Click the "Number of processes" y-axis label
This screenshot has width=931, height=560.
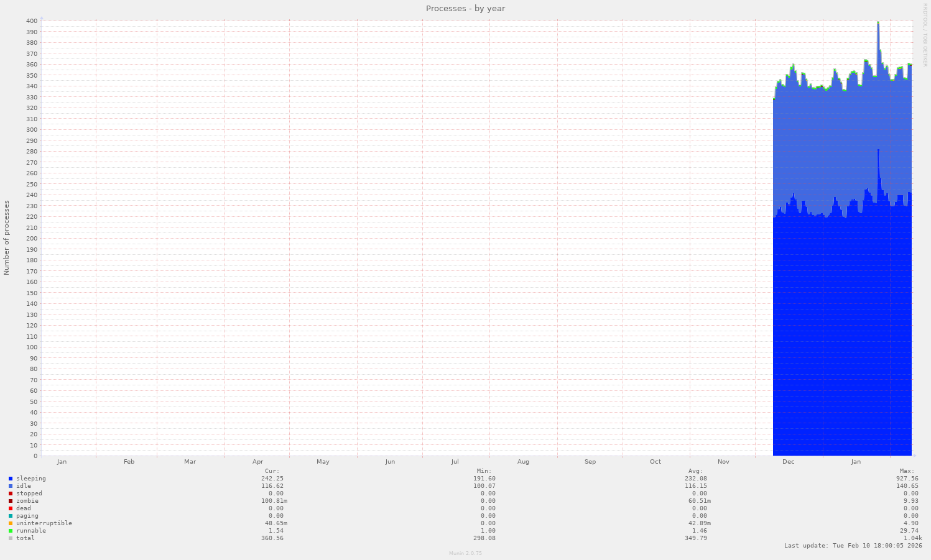(7, 237)
